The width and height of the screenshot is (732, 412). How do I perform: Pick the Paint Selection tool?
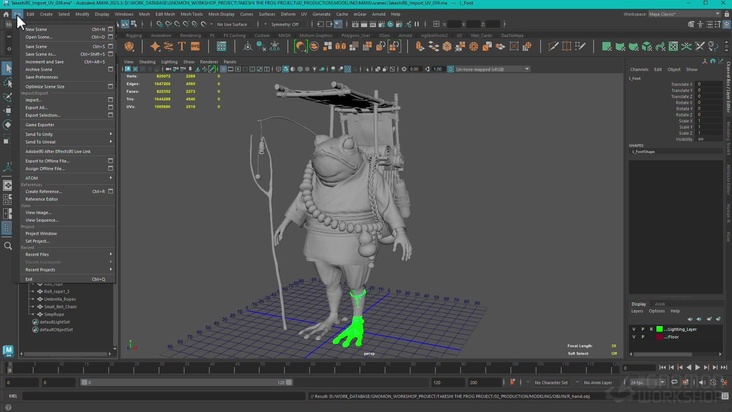pos(7,97)
